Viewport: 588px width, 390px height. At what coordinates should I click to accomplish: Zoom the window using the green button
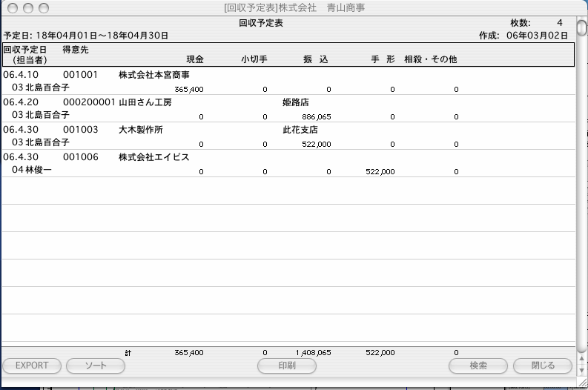44,8
